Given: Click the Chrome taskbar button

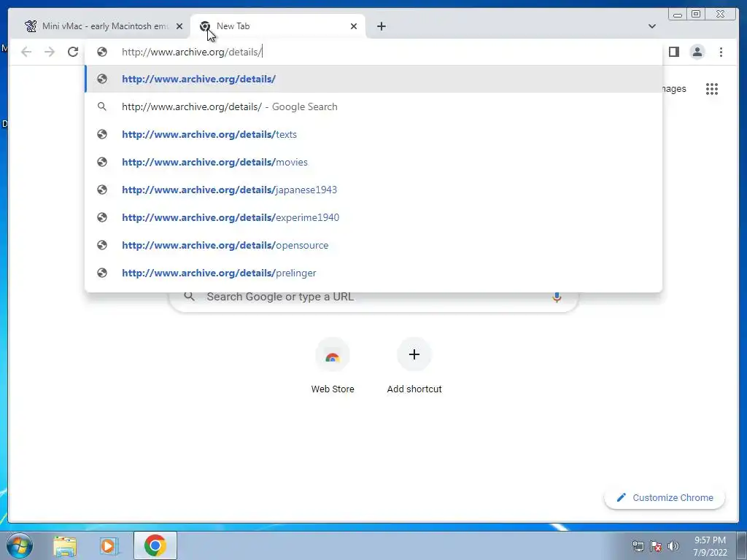Looking at the screenshot, I should (x=155, y=545).
